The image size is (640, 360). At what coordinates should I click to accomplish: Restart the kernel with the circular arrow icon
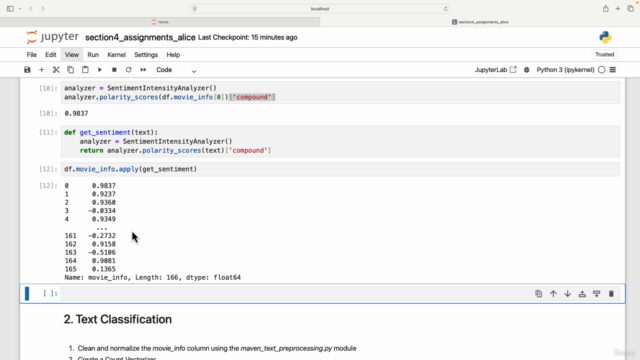tap(129, 70)
